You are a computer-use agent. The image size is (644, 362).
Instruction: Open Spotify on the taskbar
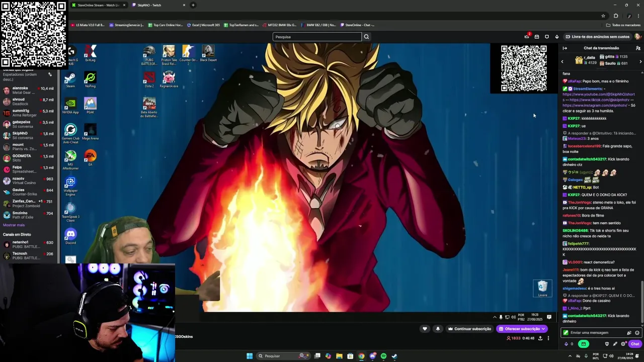(x=383, y=356)
